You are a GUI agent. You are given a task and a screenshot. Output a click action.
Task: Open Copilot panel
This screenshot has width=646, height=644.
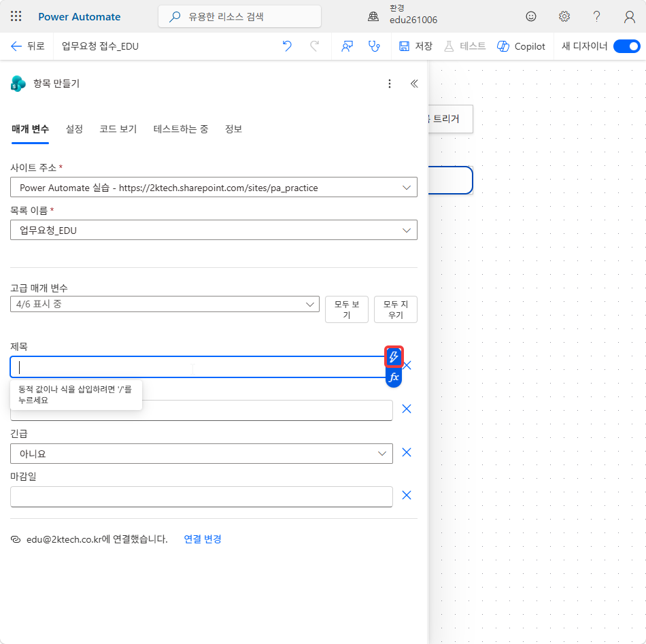tap(521, 46)
